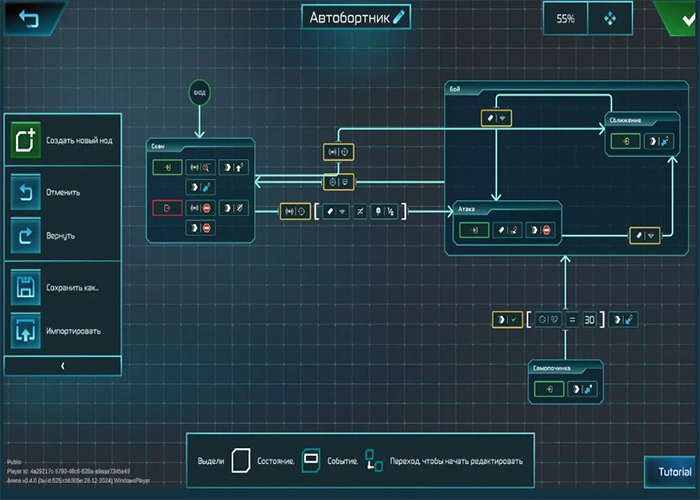700x500 pixels.
Task: Click the value 30 field in condition
Action: [590, 320]
